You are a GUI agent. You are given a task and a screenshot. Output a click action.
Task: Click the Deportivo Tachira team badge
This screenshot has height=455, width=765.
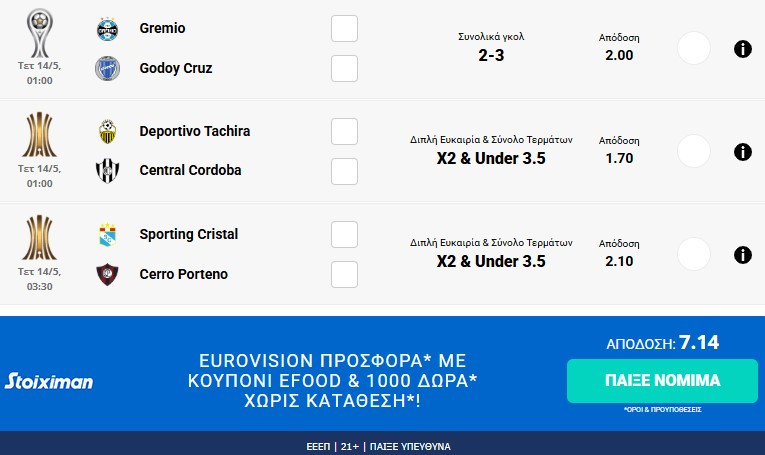pos(107,131)
